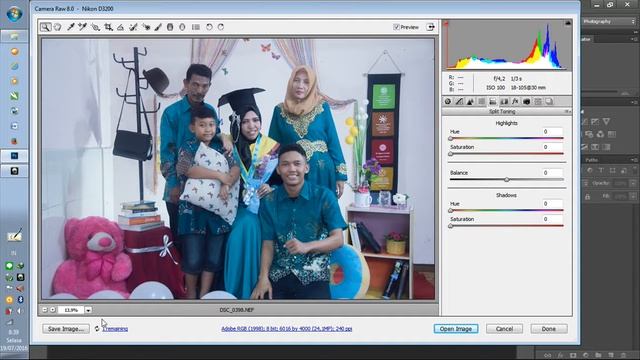640x360 pixels.
Task: Select the Radial Filter tool
Action: [182, 27]
